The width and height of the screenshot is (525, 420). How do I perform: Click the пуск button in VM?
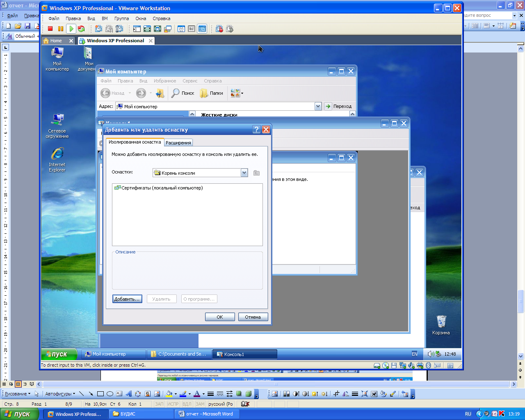point(59,354)
